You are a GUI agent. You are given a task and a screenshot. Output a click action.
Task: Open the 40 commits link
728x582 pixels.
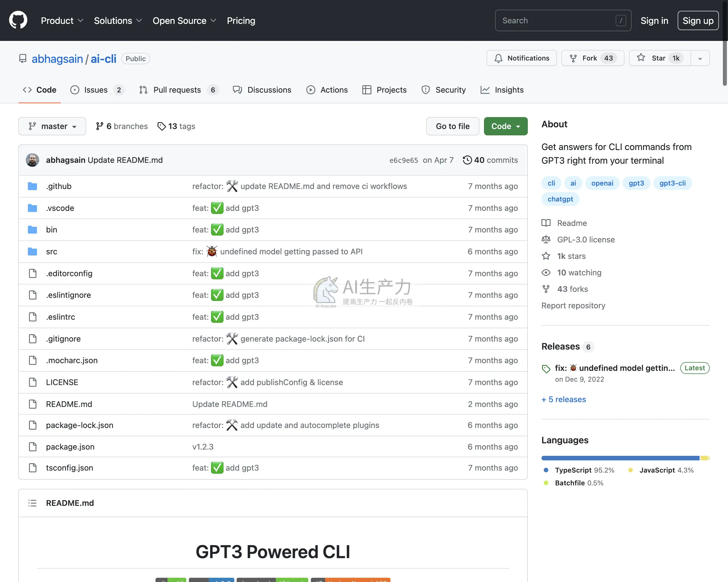(x=490, y=160)
